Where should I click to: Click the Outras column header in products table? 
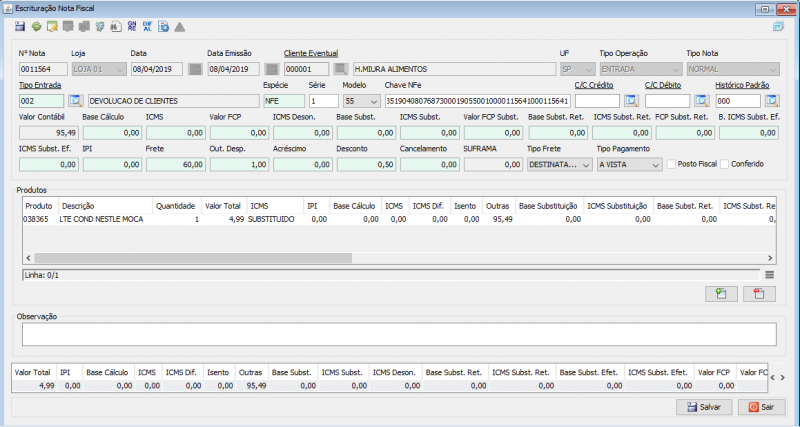pyautogui.click(x=497, y=206)
